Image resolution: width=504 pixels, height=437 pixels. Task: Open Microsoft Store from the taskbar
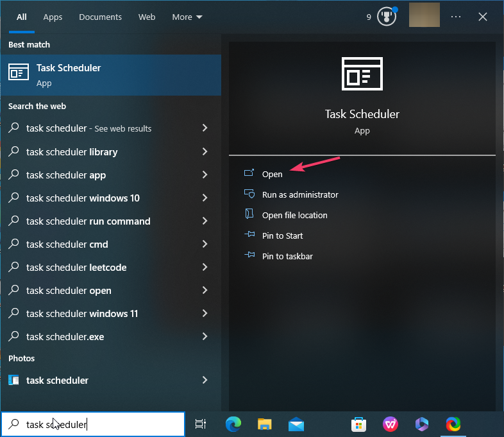point(358,424)
